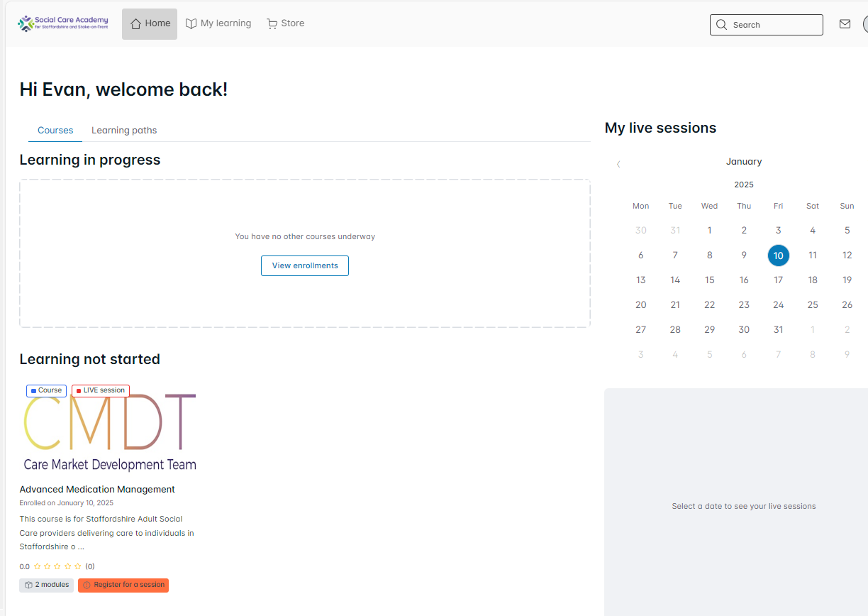868x616 pixels.
Task: Select January 1 in calendar
Action: click(x=710, y=231)
